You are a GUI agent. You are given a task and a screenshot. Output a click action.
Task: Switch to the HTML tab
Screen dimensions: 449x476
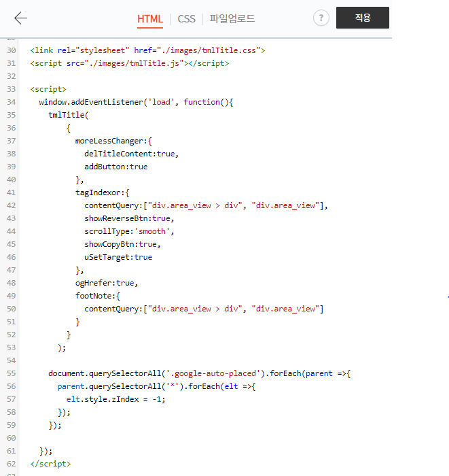click(x=149, y=19)
